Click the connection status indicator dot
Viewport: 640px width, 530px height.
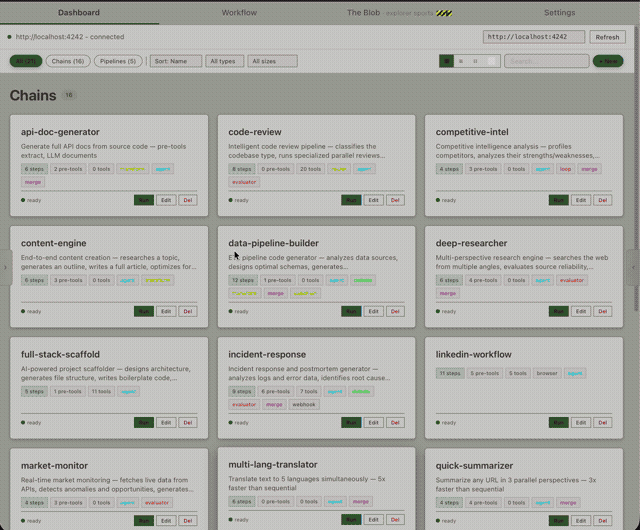coord(9,37)
